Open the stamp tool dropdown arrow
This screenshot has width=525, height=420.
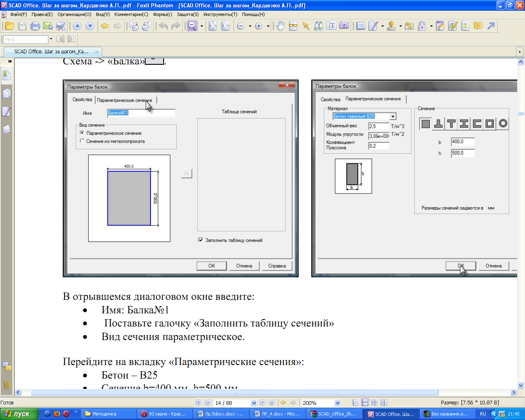coord(400,26)
